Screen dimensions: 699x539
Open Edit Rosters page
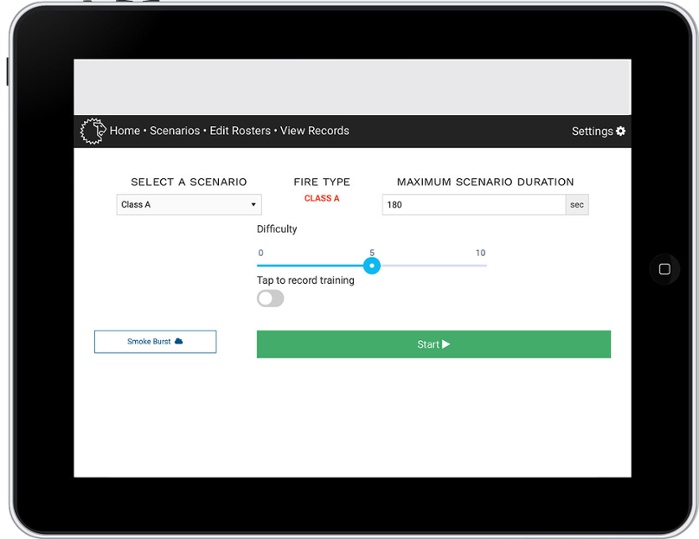(240, 131)
